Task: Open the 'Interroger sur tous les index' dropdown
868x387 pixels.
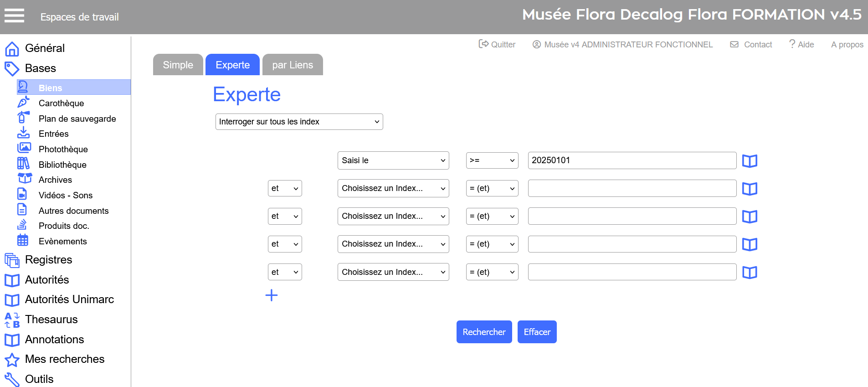Action: [299, 122]
